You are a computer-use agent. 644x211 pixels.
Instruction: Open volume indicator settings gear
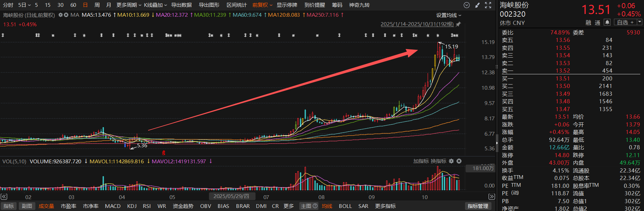click(x=451, y=161)
